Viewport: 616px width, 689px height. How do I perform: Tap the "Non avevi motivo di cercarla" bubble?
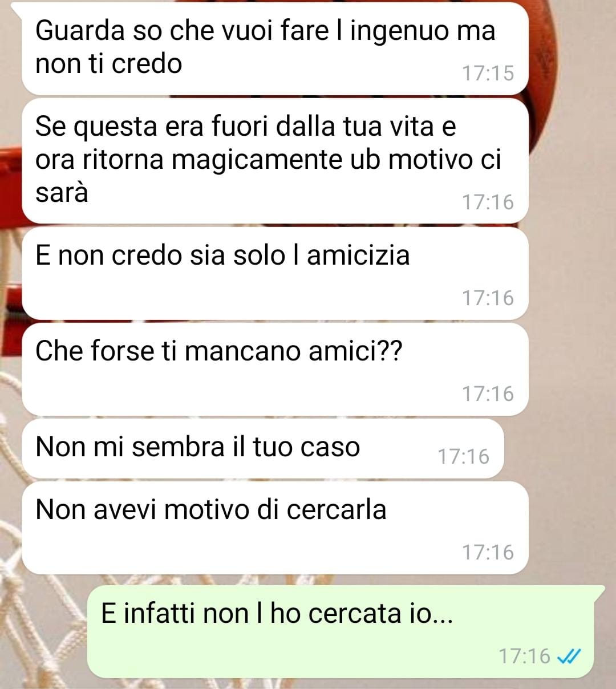pos(275,528)
